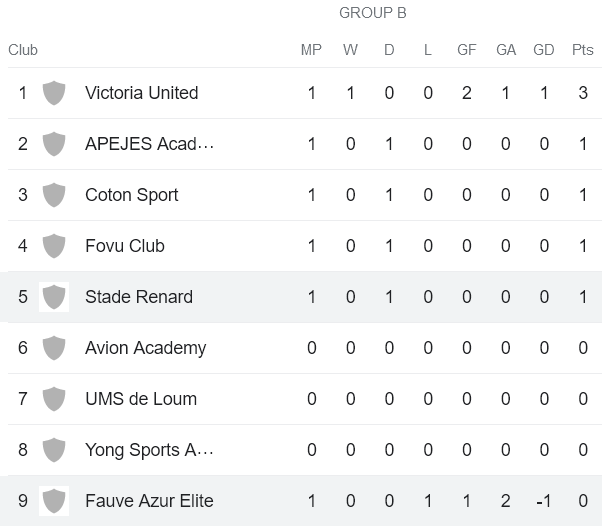This screenshot has width=602, height=527.
Task: Click the Pts column header
Action: point(583,50)
